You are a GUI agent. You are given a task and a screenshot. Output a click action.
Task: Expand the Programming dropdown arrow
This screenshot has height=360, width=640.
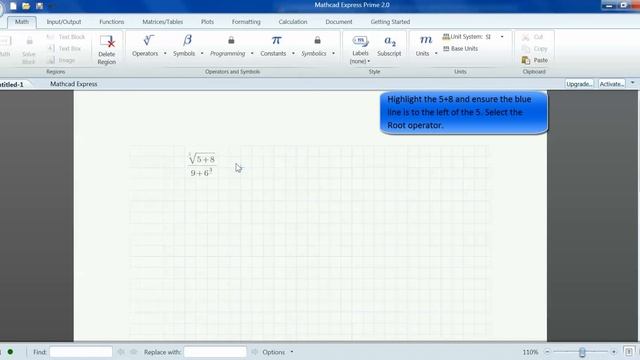click(x=252, y=53)
